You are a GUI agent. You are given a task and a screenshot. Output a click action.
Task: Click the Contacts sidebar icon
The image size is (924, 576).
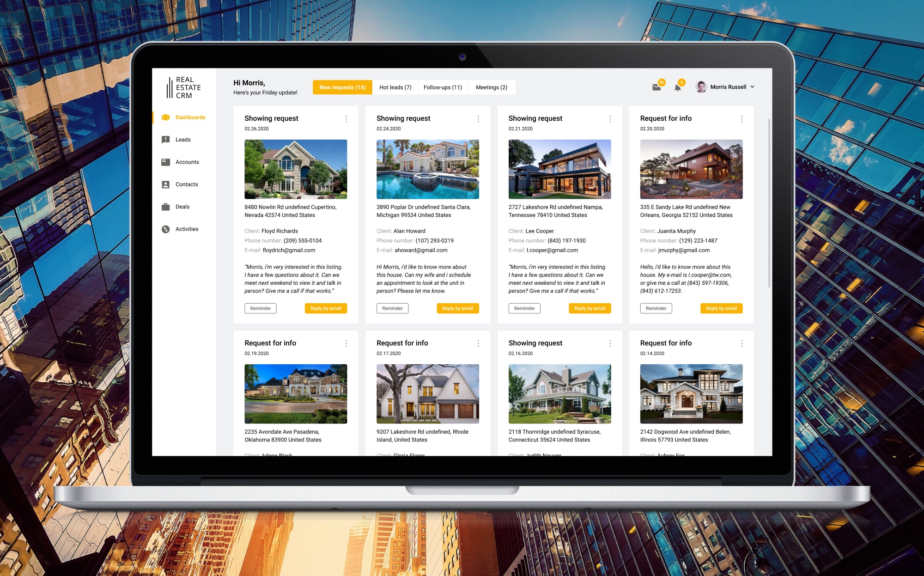pos(166,184)
